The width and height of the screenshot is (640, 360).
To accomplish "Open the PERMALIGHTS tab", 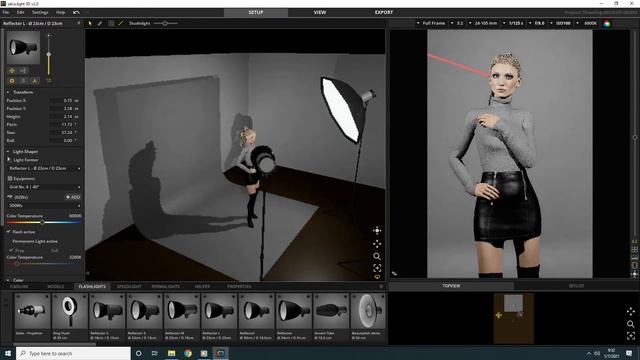I will pyautogui.click(x=166, y=287).
